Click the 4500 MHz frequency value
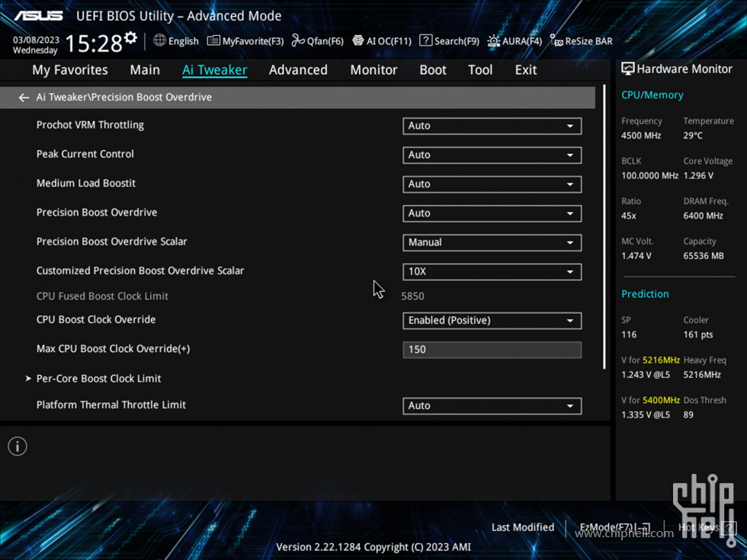This screenshot has width=747, height=560. pyautogui.click(x=641, y=136)
